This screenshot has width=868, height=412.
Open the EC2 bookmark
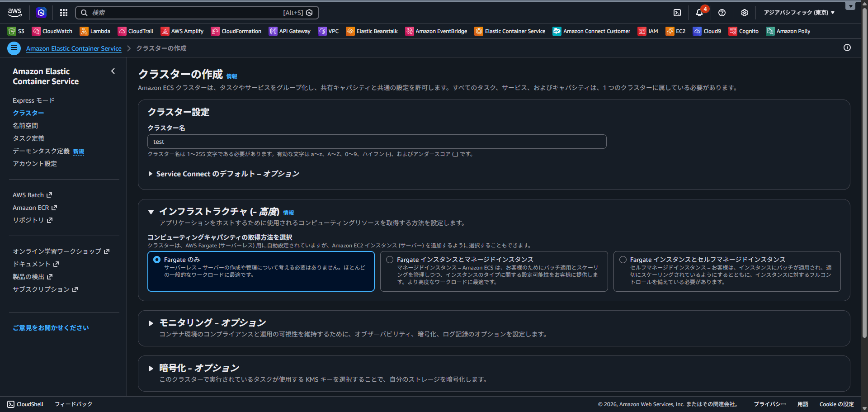[675, 31]
